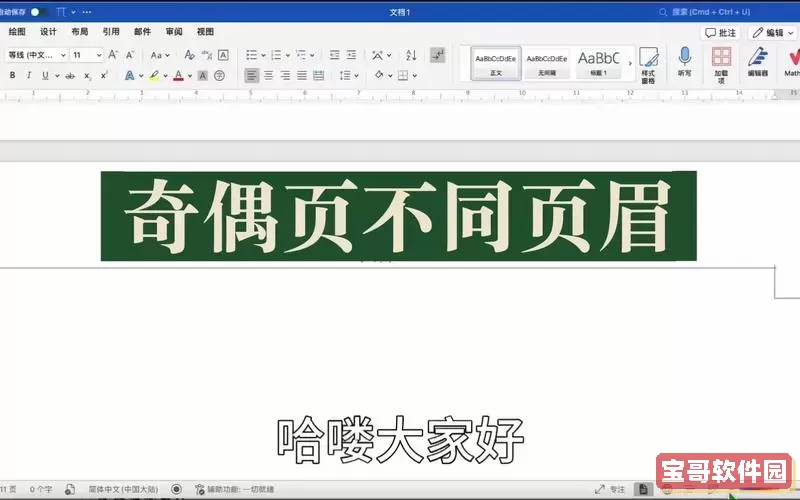800x500 pixels.
Task: Apply the 无间隔 style
Action: pyautogui.click(x=547, y=63)
